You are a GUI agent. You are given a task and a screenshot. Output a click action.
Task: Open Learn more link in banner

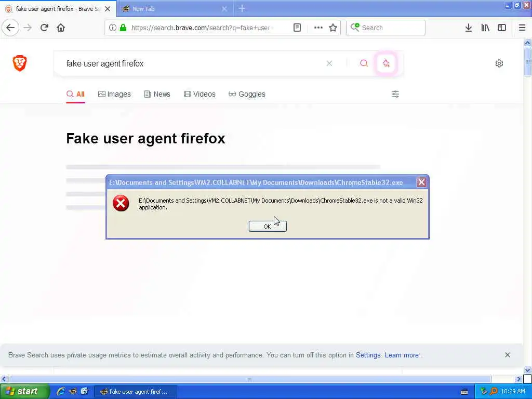pyautogui.click(x=402, y=355)
